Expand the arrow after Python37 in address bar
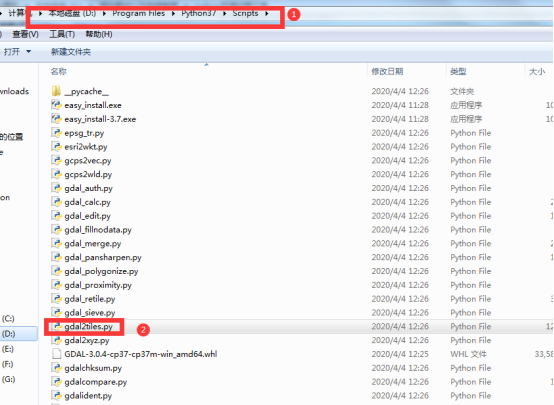Viewport: 554px width, 405px height. pos(224,13)
